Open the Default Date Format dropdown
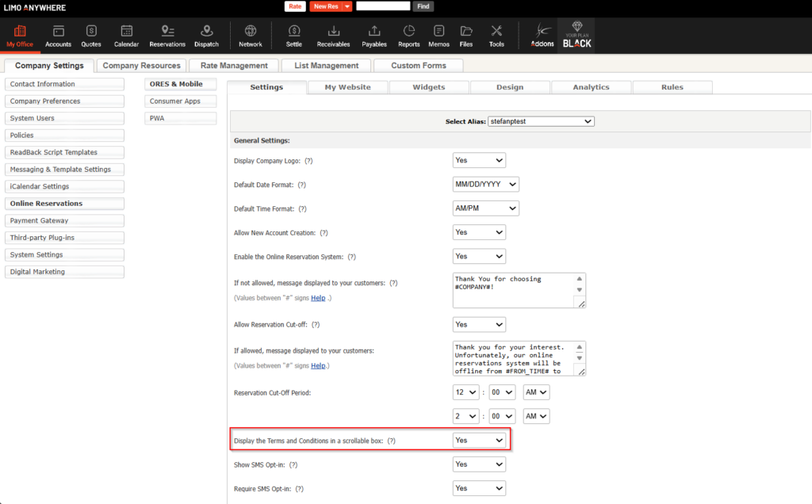 pos(485,185)
